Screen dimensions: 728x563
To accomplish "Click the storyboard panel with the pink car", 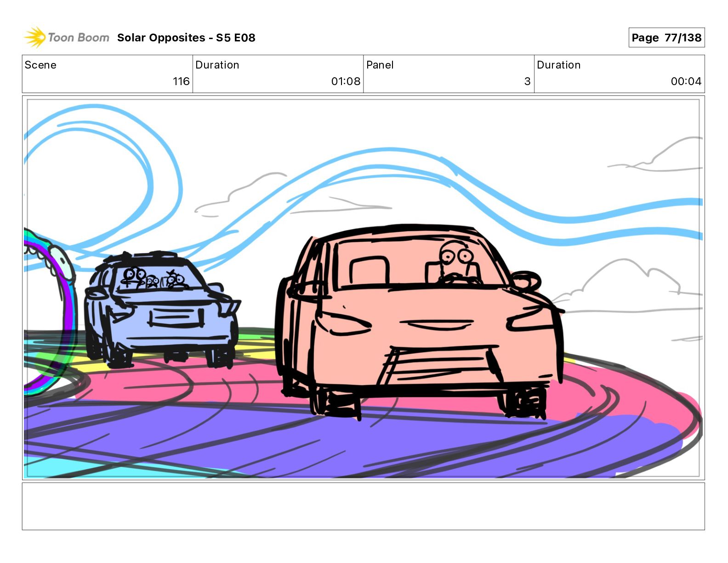I will pos(363,288).
